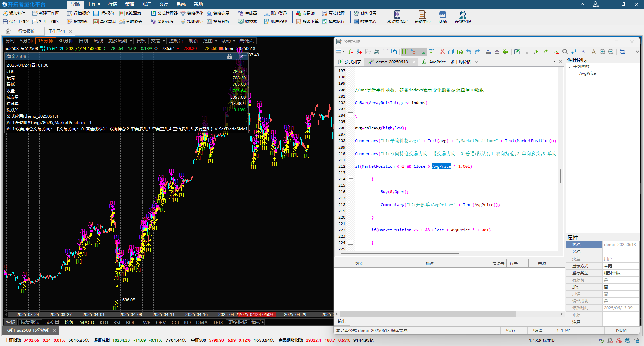Switch chart to 周线 weekly period
This screenshot has height=346, width=644.
98,41
